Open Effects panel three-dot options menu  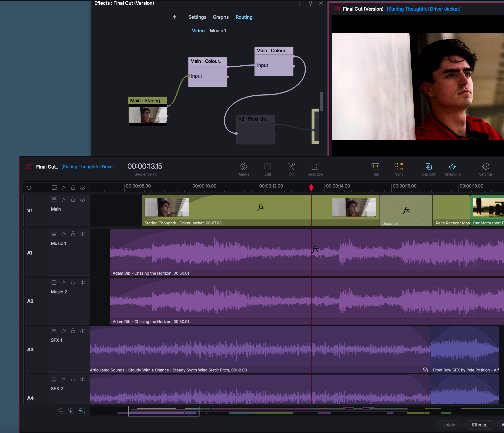(300, 3)
